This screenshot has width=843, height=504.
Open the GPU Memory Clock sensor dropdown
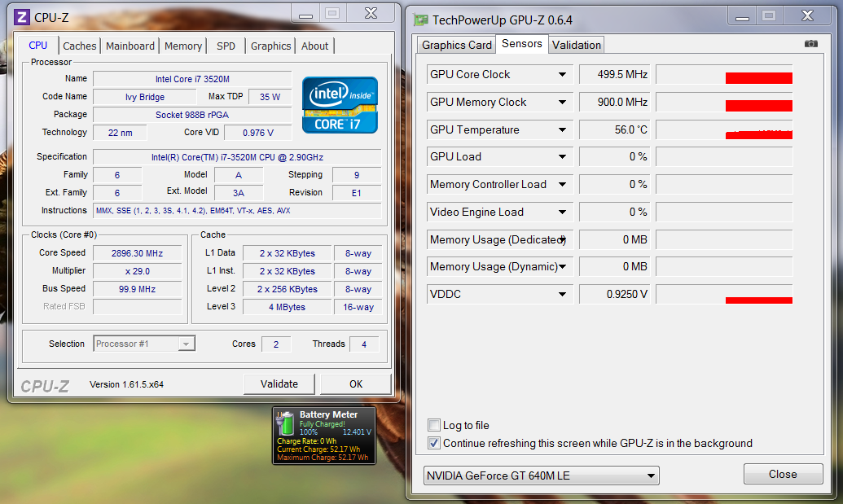click(562, 102)
